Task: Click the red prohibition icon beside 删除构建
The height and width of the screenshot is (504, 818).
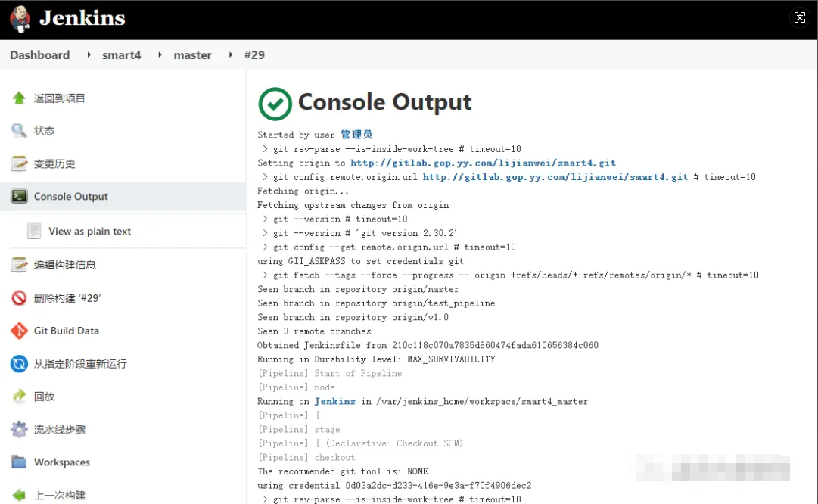Action: pyautogui.click(x=19, y=298)
